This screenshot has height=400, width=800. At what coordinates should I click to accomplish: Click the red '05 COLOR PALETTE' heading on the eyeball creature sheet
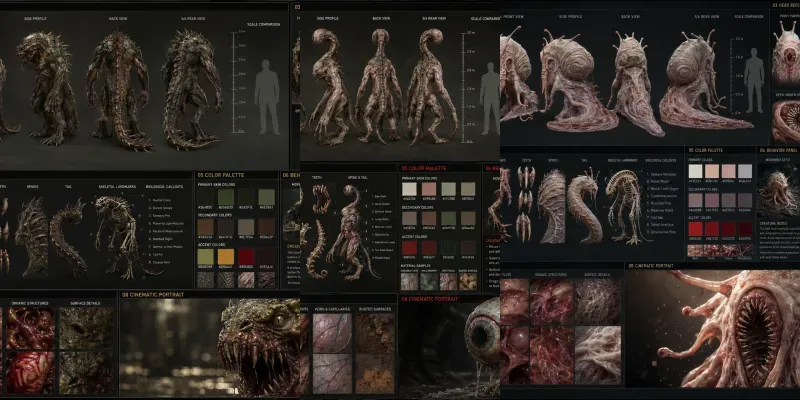click(424, 168)
